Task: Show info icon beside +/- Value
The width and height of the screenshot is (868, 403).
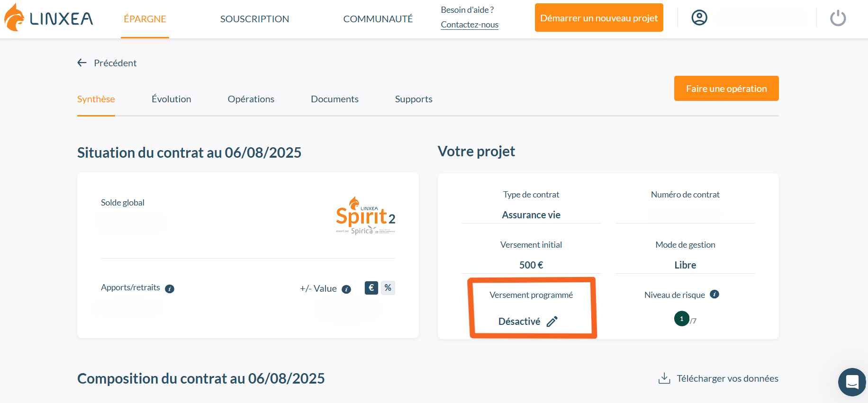Action: tap(346, 289)
